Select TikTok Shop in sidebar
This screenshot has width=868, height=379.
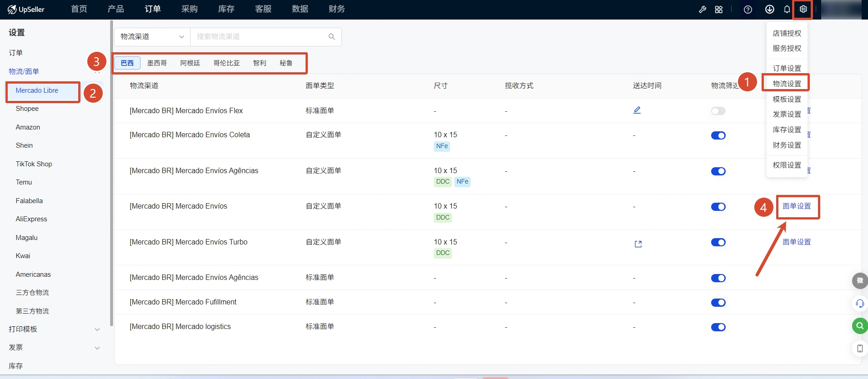34,164
